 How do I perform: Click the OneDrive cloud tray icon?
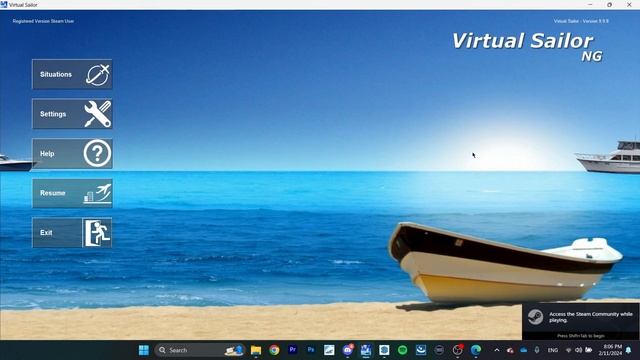524,350
